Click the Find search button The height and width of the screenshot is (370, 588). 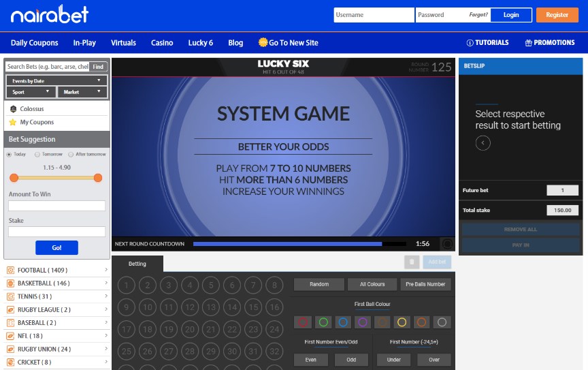pos(98,67)
